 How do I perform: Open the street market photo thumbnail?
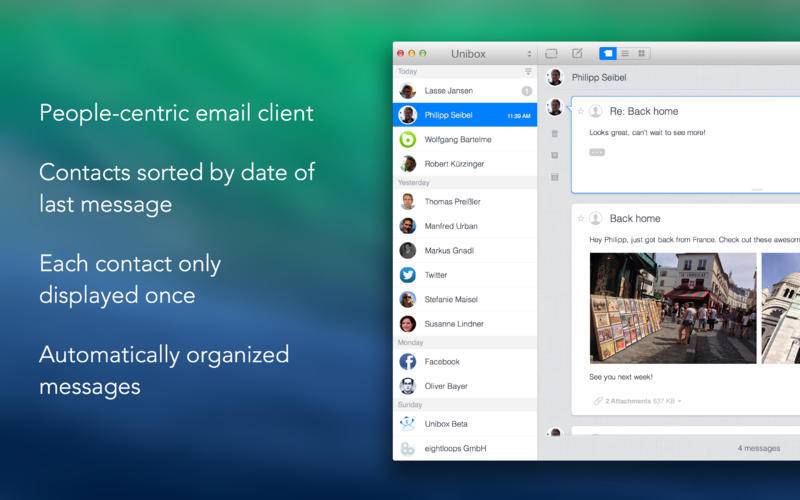(673, 308)
